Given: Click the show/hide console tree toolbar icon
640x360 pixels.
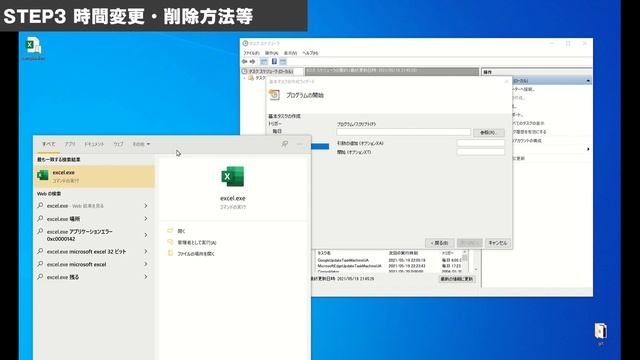Looking at the screenshot, I should coord(264,62).
